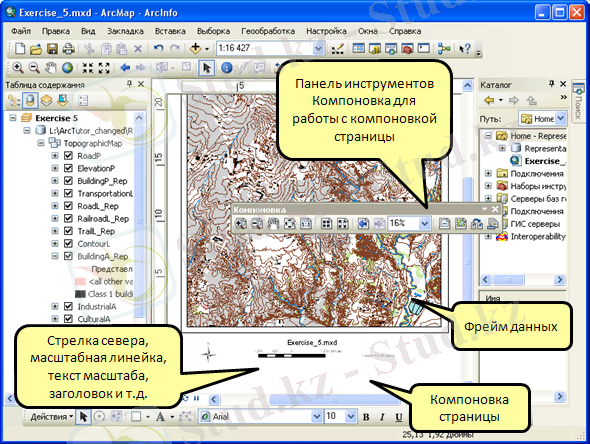The height and width of the screenshot is (444, 590).
Task: Click the Fixed Zoom In arrows icon
Action: 88,68
